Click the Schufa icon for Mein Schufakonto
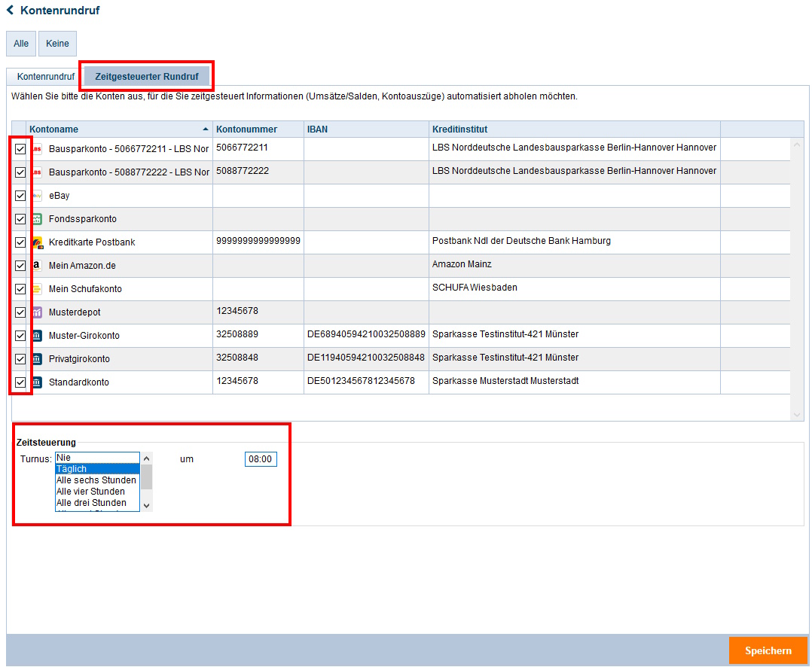Image resolution: width=812 pixels, height=667 pixels. click(37, 289)
